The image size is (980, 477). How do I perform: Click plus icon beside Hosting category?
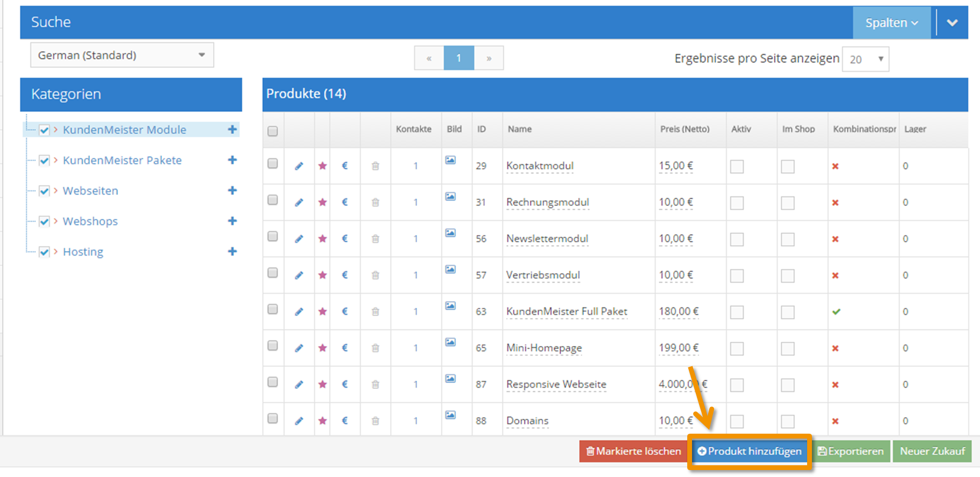coord(232,251)
